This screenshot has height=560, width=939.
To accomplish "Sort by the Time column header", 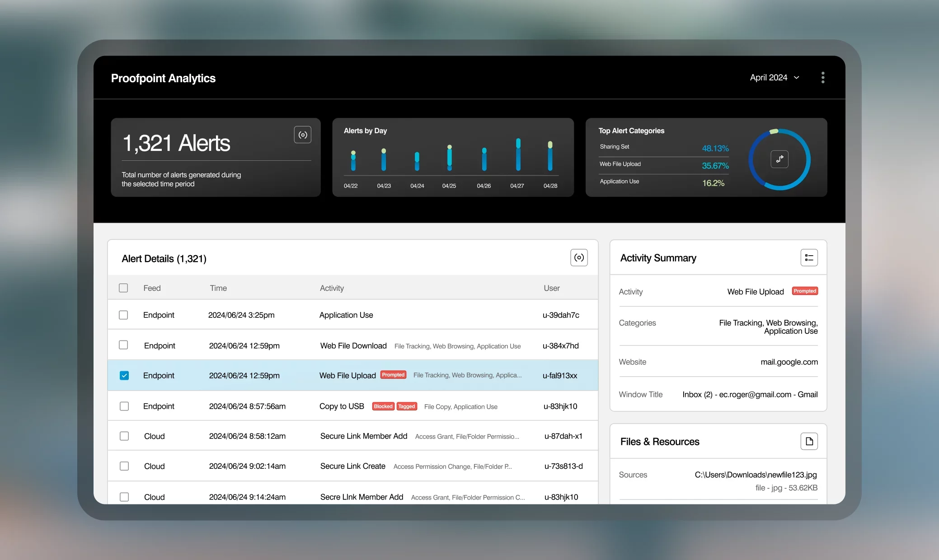I will pyautogui.click(x=218, y=288).
